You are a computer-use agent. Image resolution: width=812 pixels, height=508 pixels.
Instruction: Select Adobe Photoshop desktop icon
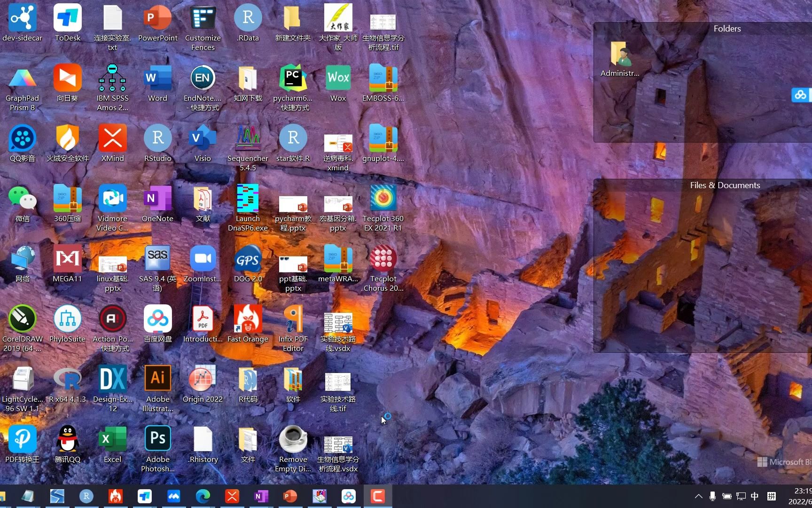point(158,449)
